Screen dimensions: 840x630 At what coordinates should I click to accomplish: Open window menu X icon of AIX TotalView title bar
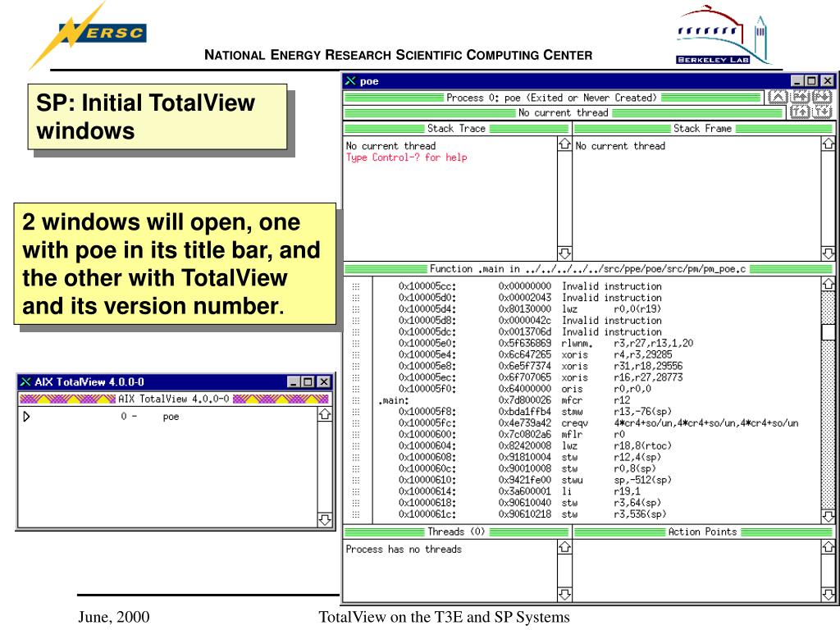(25, 381)
